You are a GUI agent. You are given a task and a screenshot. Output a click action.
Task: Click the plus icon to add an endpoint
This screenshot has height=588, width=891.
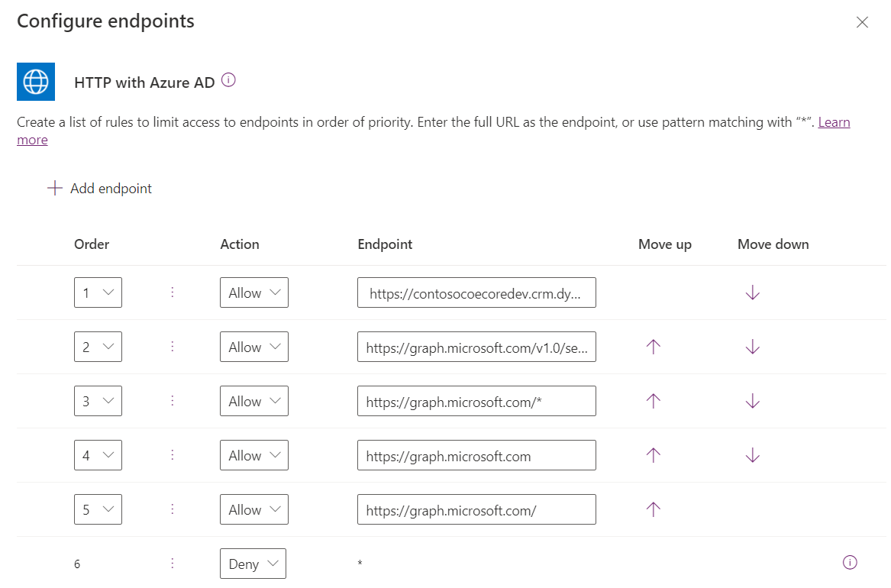[x=54, y=187]
